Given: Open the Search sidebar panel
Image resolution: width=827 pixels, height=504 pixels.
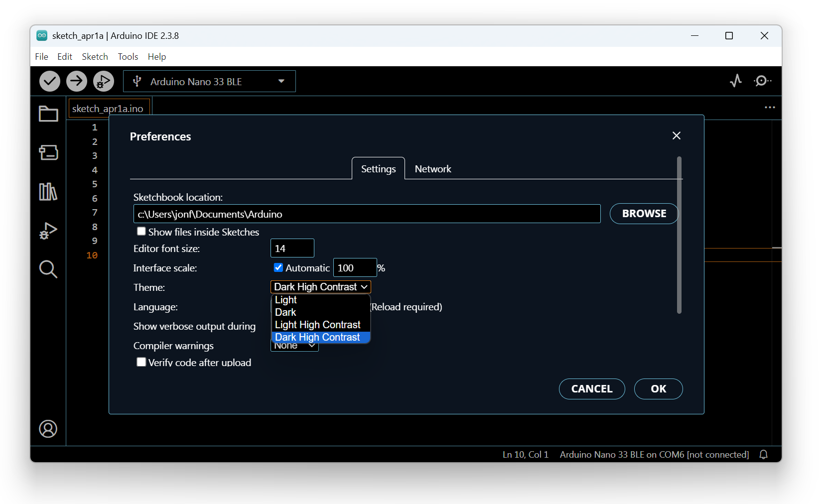Looking at the screenshot, I should [48, 269].
